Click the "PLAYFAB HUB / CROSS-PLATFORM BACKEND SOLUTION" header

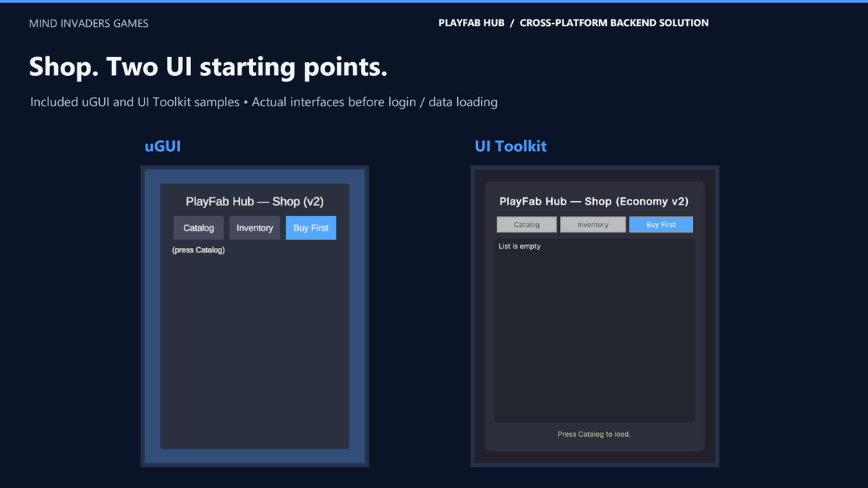tap(574, 22)
